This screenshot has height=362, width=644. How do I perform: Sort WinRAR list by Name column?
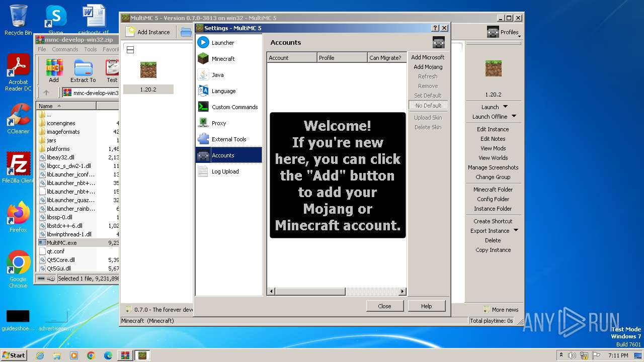[66, 106]
